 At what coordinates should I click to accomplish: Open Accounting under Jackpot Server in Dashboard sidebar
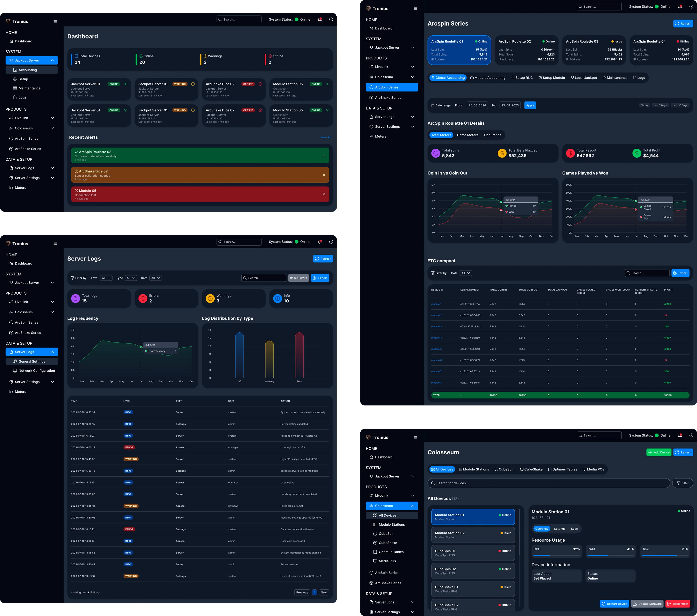pos(32,70)
